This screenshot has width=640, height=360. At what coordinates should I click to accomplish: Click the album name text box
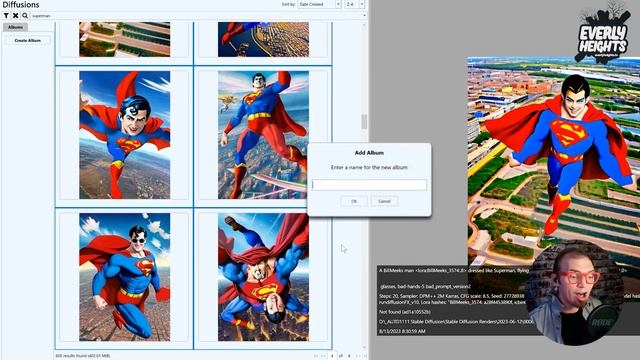click(369, 185)
